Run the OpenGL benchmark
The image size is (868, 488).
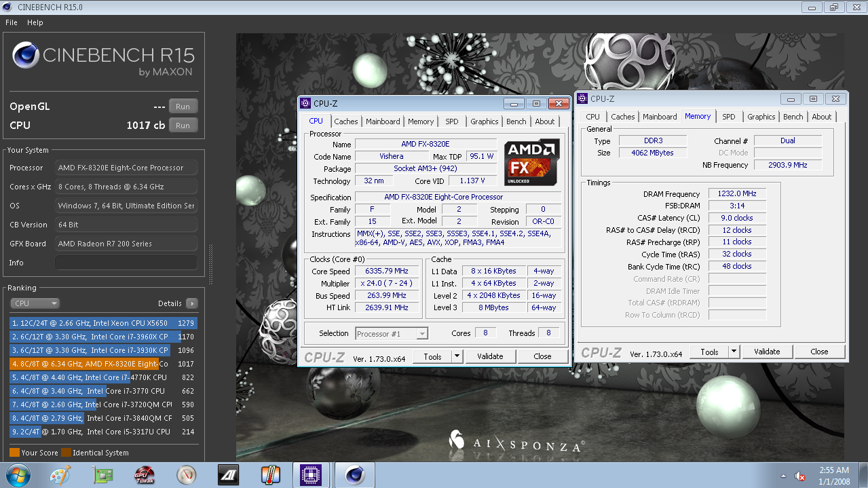(183, 107)
